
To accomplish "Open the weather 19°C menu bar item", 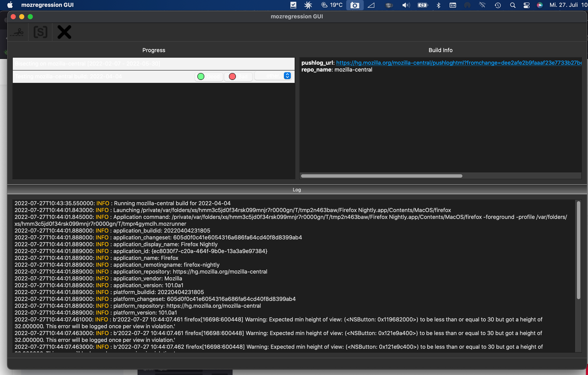I will click(x=332, y=5).
